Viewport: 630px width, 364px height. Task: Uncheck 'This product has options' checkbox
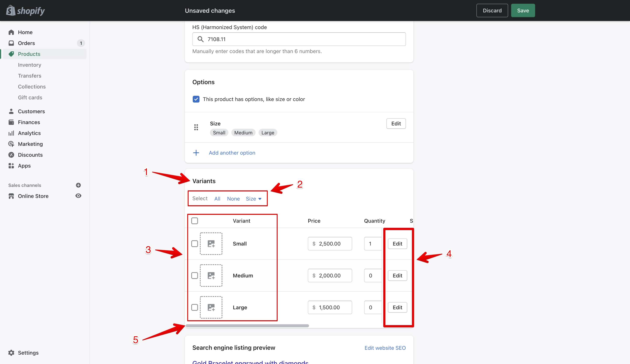pos(196,99)
